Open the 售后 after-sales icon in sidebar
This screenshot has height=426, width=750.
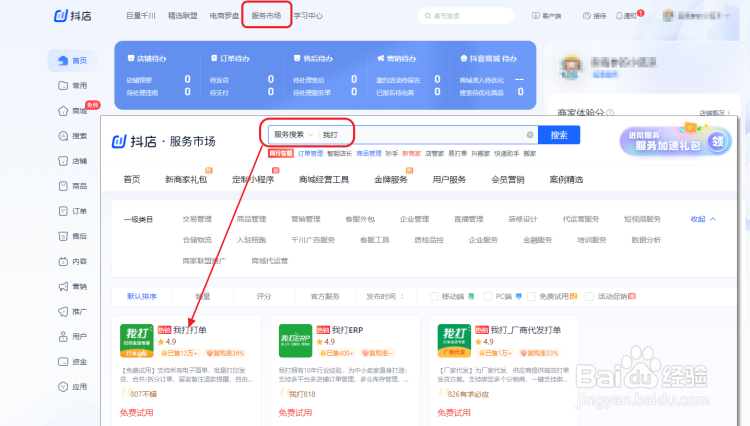[63, 236]
